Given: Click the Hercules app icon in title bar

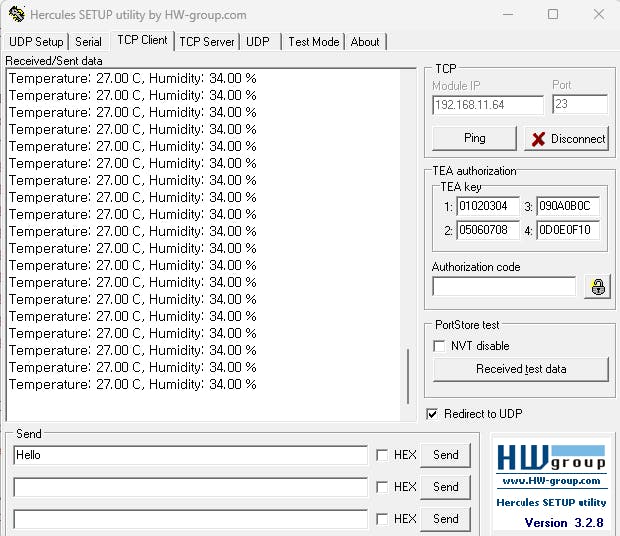Looking at the screenshot, I should (x=17, y=15).
